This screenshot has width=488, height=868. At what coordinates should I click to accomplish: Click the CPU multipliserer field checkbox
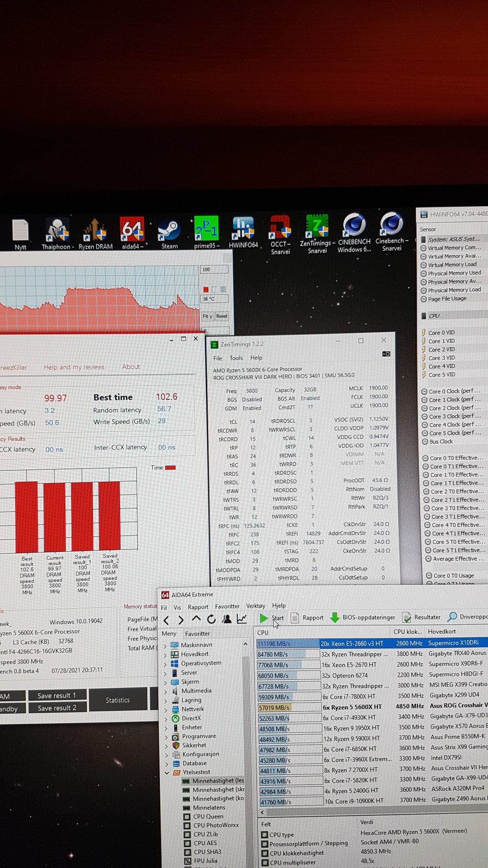[x=265, y=862]
